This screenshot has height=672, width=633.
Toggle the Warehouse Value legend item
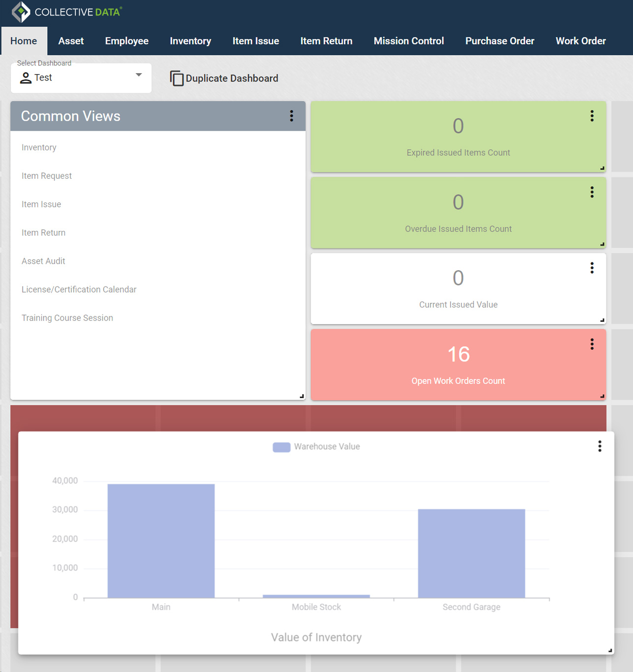(x=316, y=447)
